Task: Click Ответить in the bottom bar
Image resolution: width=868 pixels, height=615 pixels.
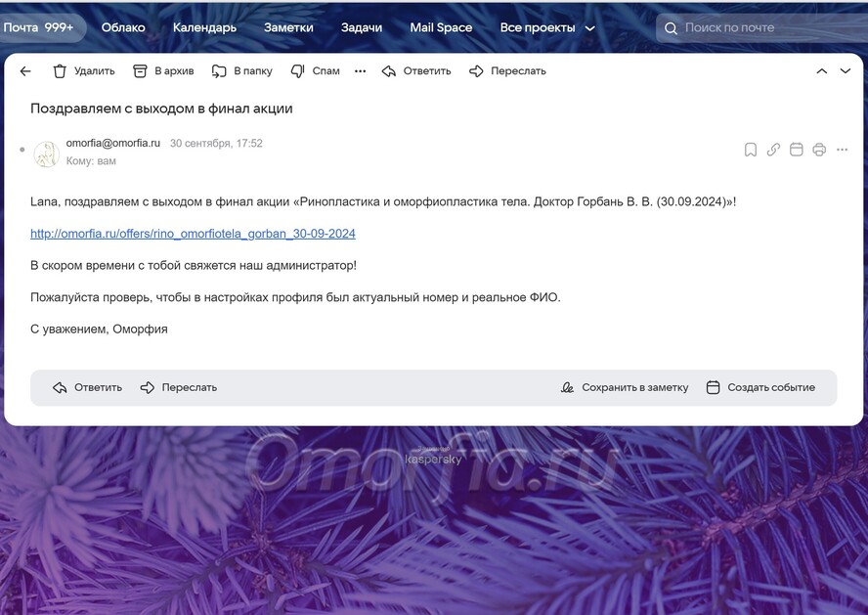Action: point(87,387)
